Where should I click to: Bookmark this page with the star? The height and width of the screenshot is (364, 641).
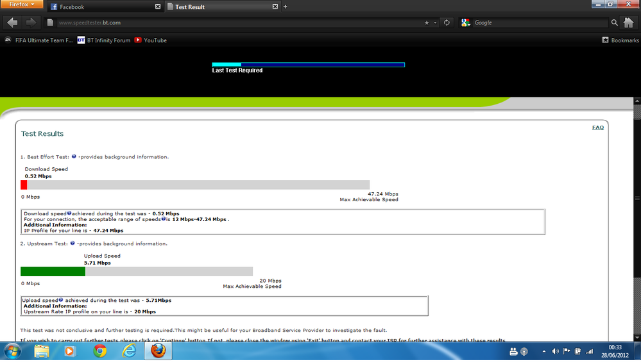click(427, 22)
